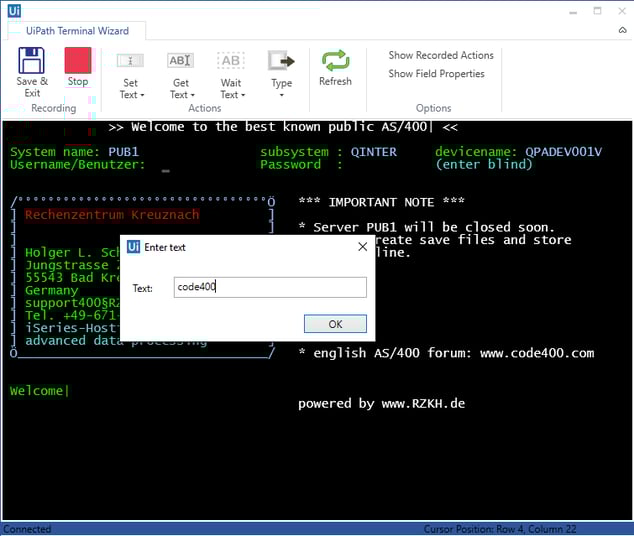This screenshot has height=536, width=634.
Task: Click the 'Rechenzentrum Kreuznach' terminal text
Action: pyautogui.click(x=112, y=215)
